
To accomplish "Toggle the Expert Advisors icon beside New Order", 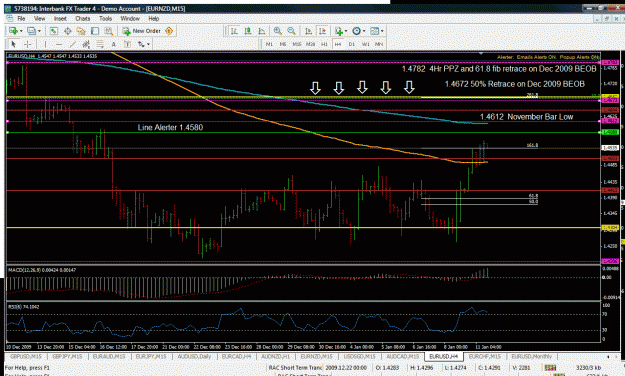I will (x=169, y=31).
